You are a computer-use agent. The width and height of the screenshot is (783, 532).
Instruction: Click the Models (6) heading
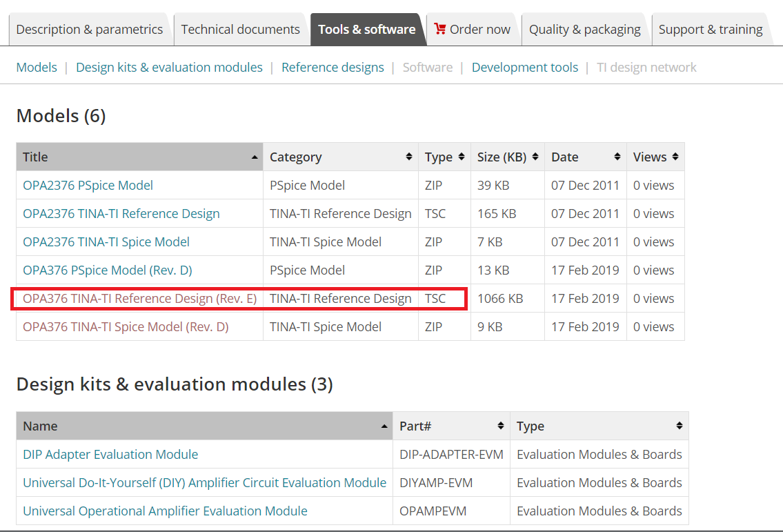[x=61, y=116]
